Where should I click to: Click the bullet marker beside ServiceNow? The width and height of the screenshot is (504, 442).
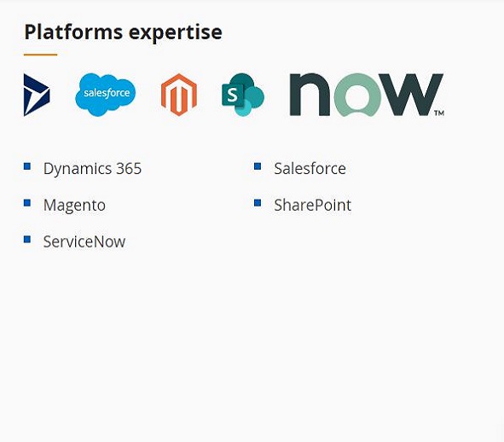coord(27,239)
